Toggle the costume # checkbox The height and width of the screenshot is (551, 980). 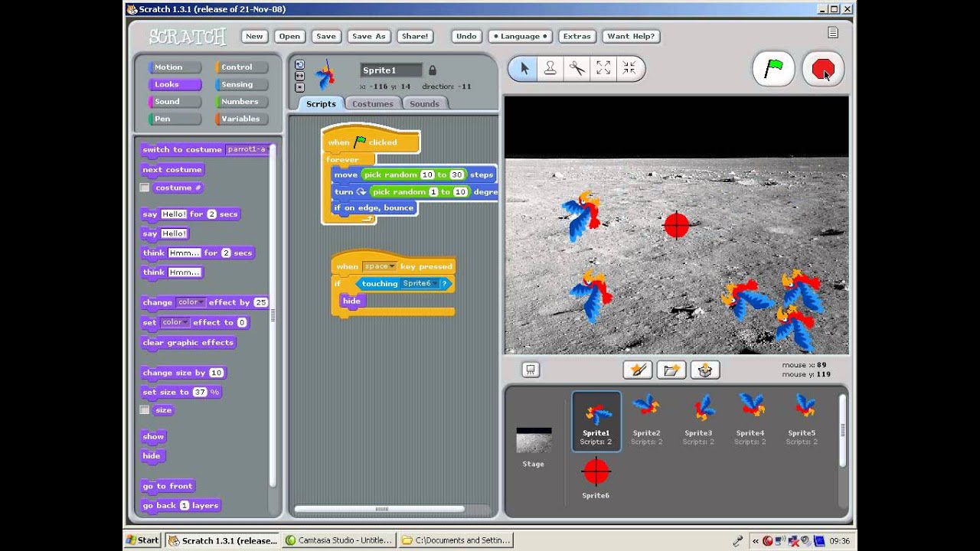tap(145, 187)
